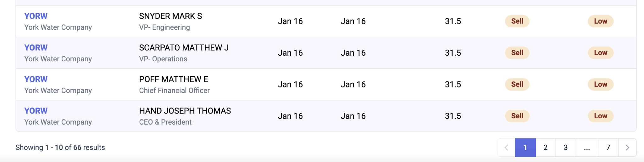Screen dimensions: 644x162
Task: Go to the next results page arrow
Action: [x=627, y=148]
